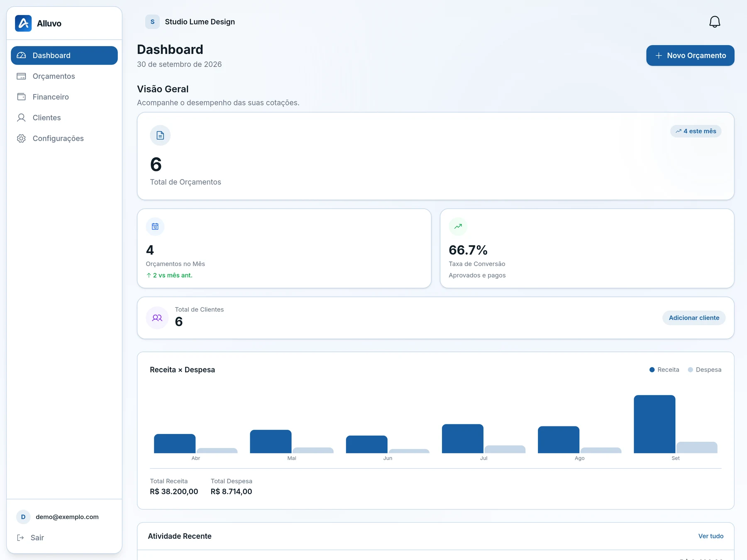Click the people icon in Total de Clientes card
This screenshot has height=560, width=747.
coord(157,318)
